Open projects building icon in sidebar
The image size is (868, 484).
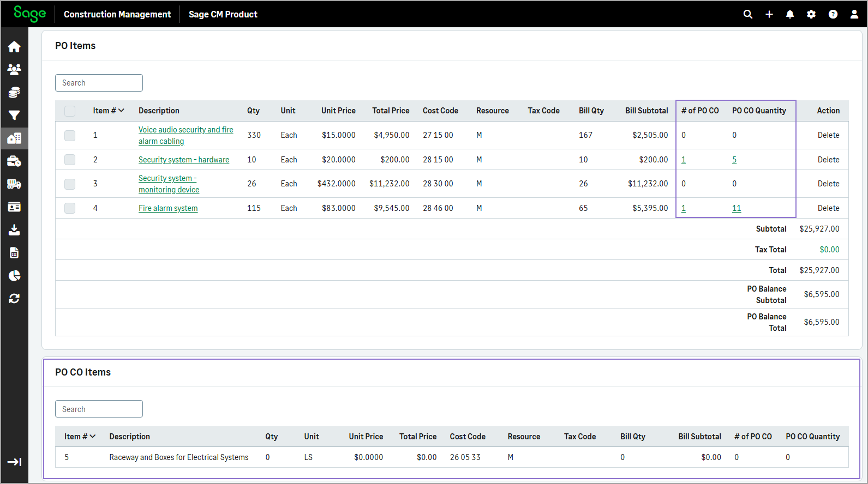tap(14, 138)
